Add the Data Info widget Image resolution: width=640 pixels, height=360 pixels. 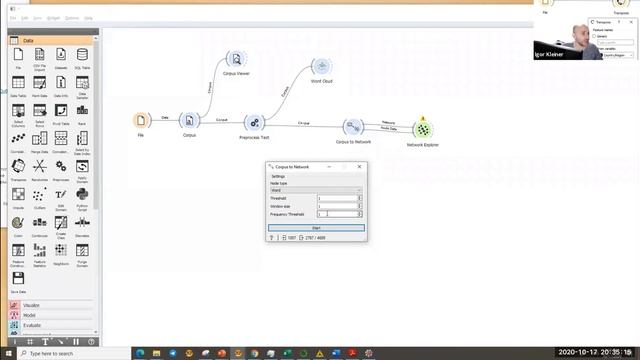tap(61, 86)
